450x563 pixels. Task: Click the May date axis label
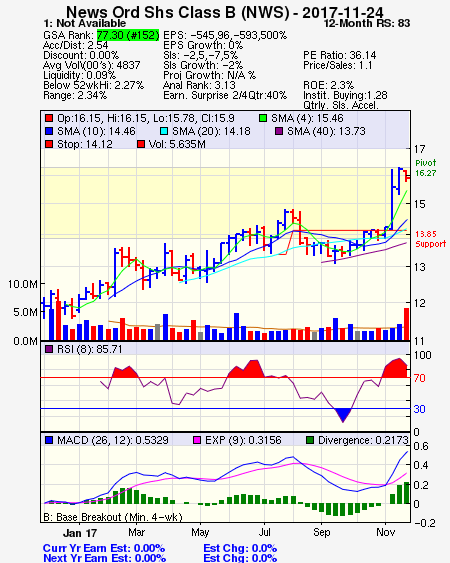tap(200, 532)
